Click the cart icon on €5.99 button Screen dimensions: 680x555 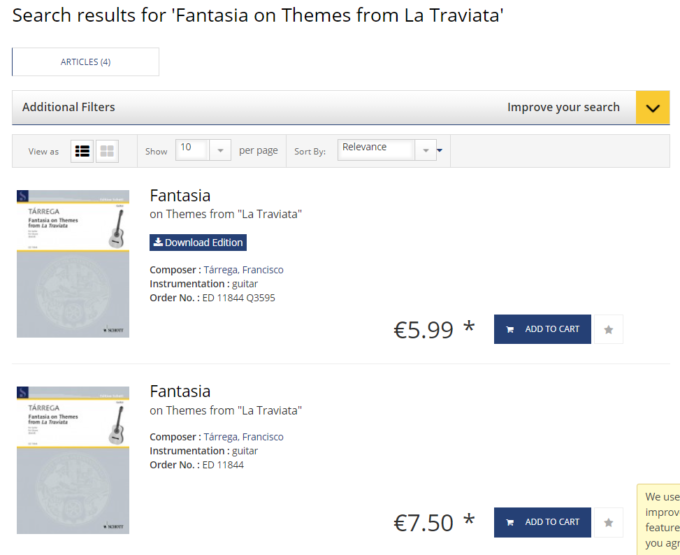coord(511,329)
